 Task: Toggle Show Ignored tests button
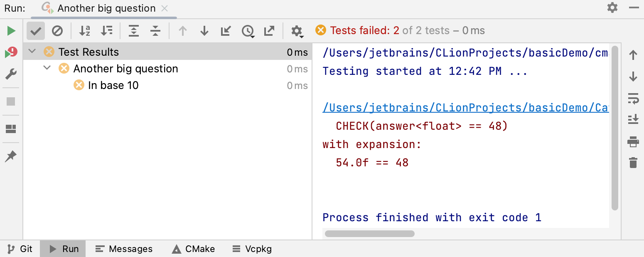coord(57,31)
